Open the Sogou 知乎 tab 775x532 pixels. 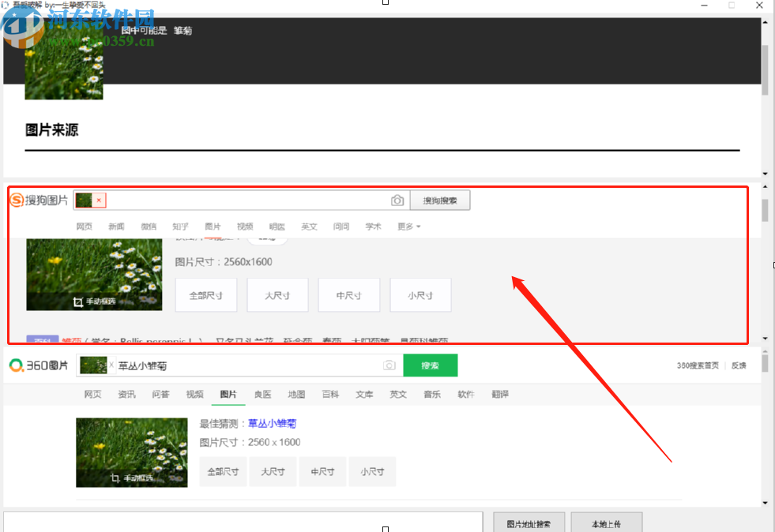tap(180, 227)
